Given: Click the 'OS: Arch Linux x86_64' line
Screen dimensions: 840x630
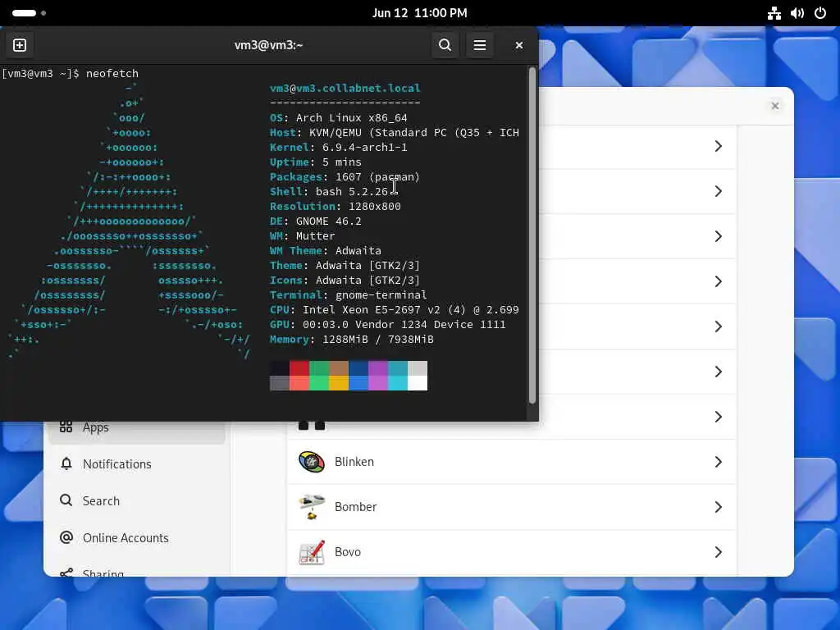Looking at the screenshot, I should [339, 118].
